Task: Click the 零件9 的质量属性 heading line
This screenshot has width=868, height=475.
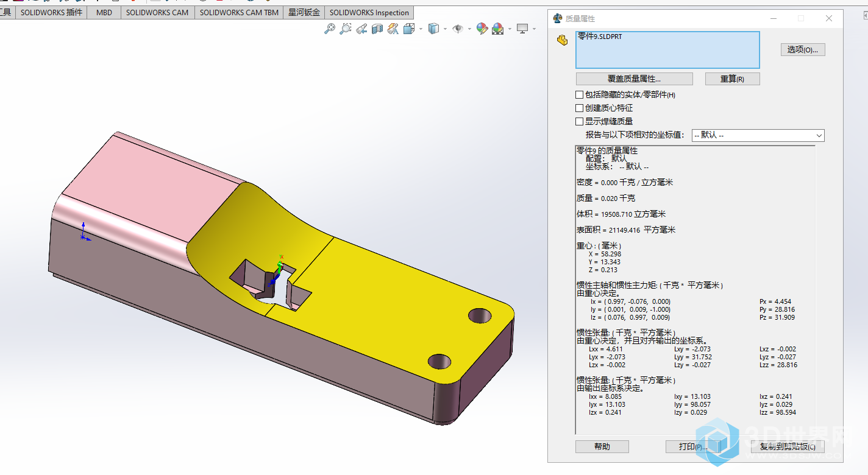Action: coord(607,150)
